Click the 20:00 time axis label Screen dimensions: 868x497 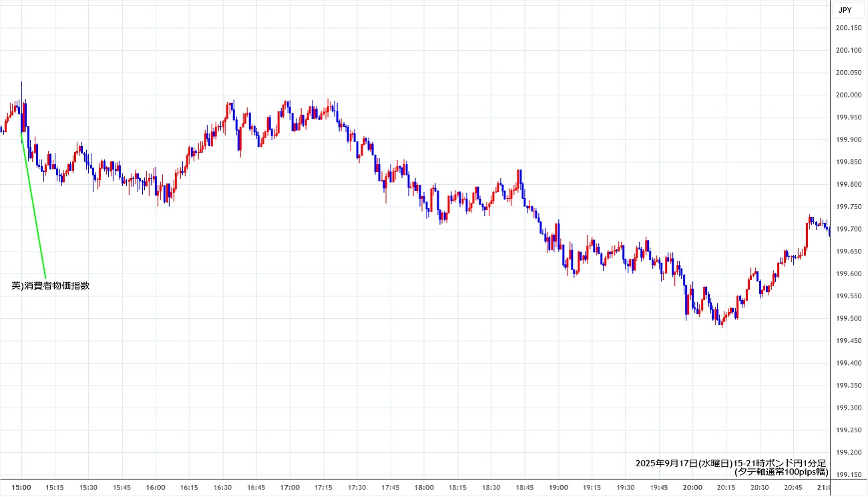tap(692, 488)
